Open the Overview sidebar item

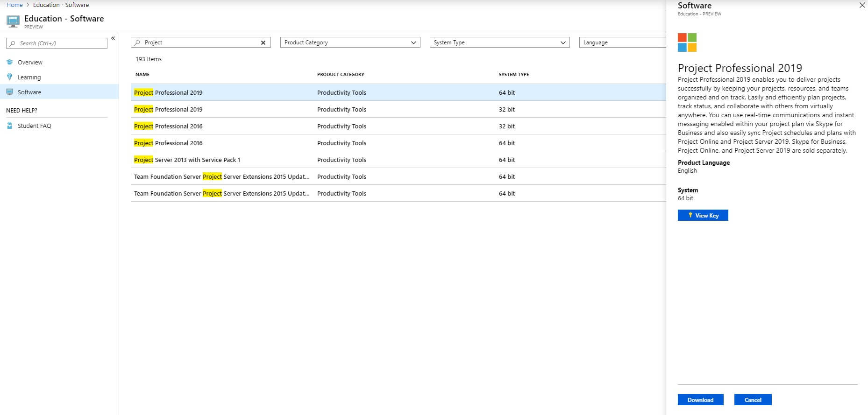[30, 62]
